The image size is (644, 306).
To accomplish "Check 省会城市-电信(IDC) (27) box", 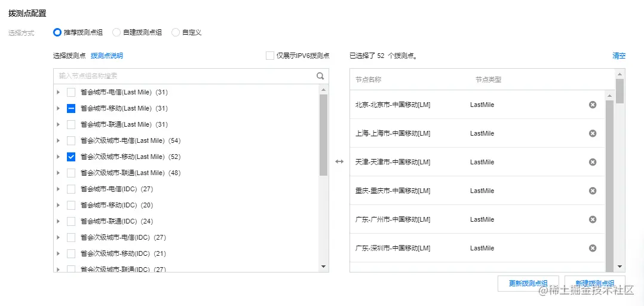I will coord(71,189).
